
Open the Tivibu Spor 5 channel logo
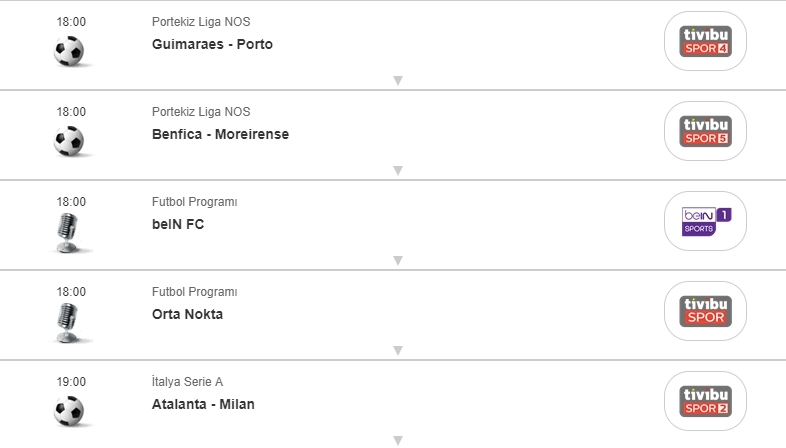(705, 131)
